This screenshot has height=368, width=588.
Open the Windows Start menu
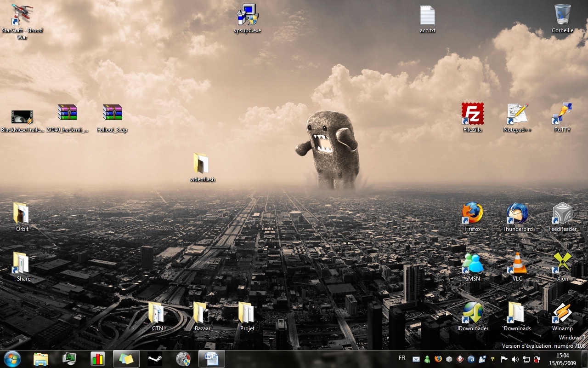click(12, 359)
